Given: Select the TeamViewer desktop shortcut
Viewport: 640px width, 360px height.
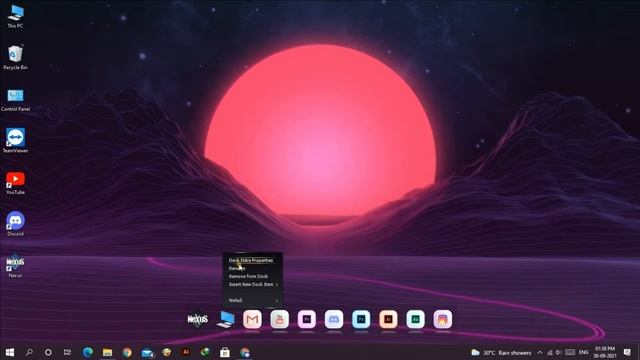Looking at the screenshot, I should tap(16, 141).
